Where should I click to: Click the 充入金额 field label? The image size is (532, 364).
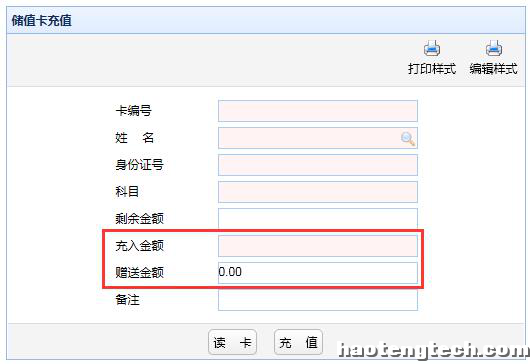coord(139,246)
